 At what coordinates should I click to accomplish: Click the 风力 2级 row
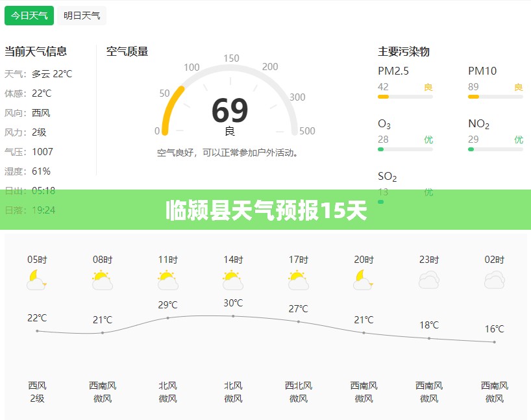[25, 132]
